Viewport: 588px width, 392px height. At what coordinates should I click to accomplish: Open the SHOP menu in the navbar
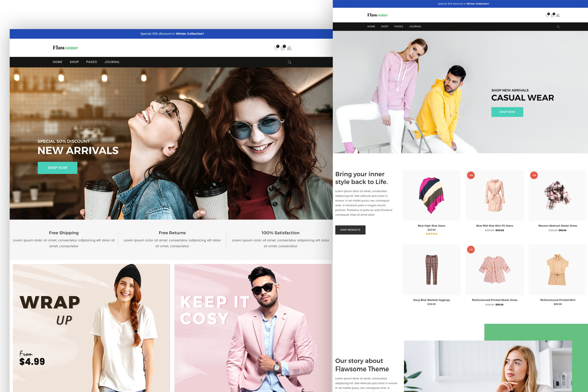tap(74, 62)
